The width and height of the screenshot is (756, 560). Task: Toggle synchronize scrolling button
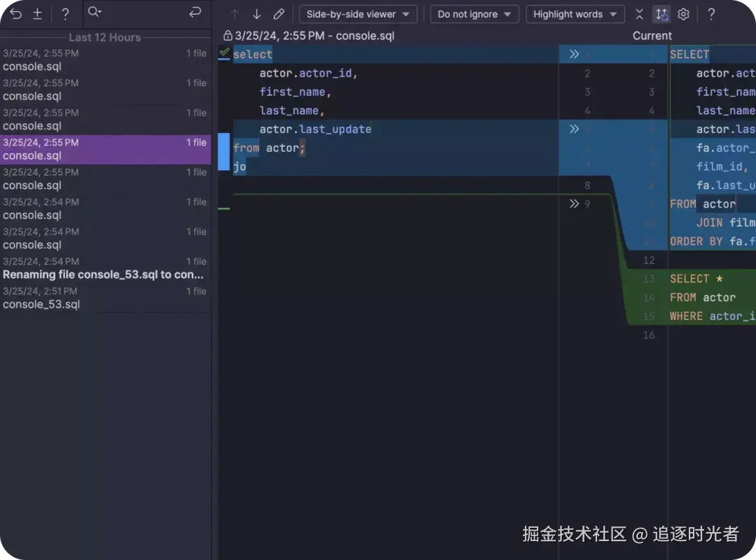(661, 14)
